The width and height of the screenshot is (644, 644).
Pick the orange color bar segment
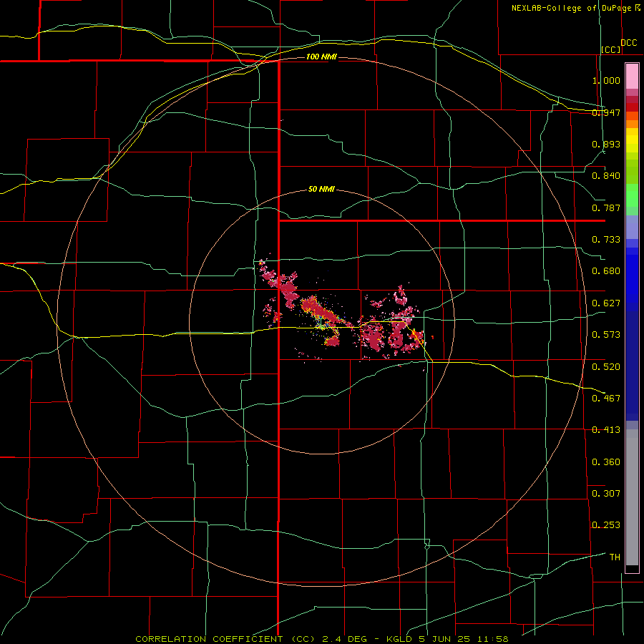click(x=632, y=124)
